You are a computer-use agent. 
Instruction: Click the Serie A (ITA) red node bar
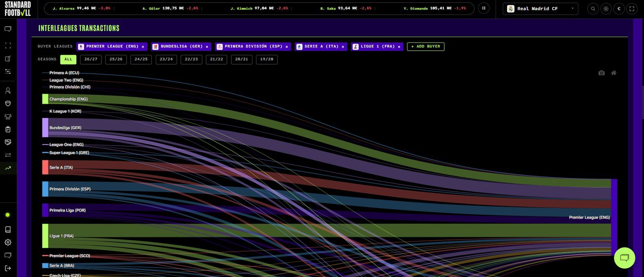click(x=45, y=167)
